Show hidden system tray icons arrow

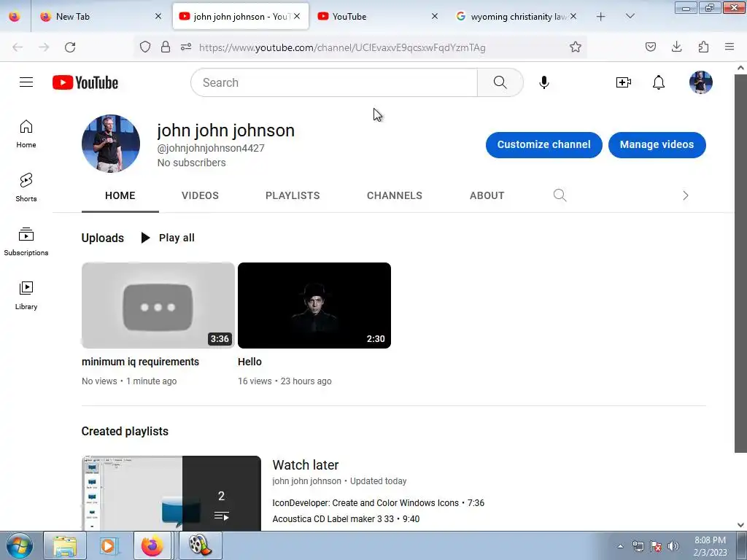pos(620,546)
